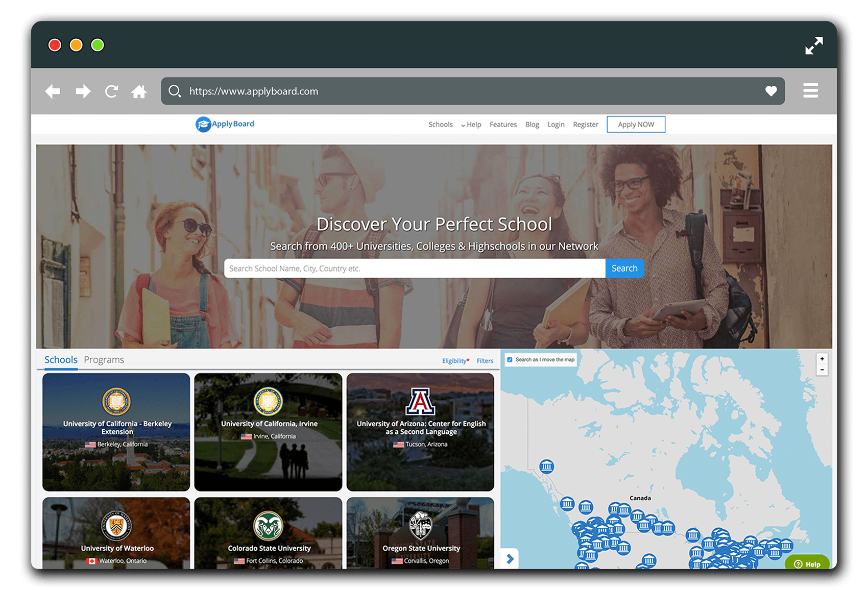This screenshot has height=590, width=868.
Task: Select the Schools tab
Action: tap(61, 360)
